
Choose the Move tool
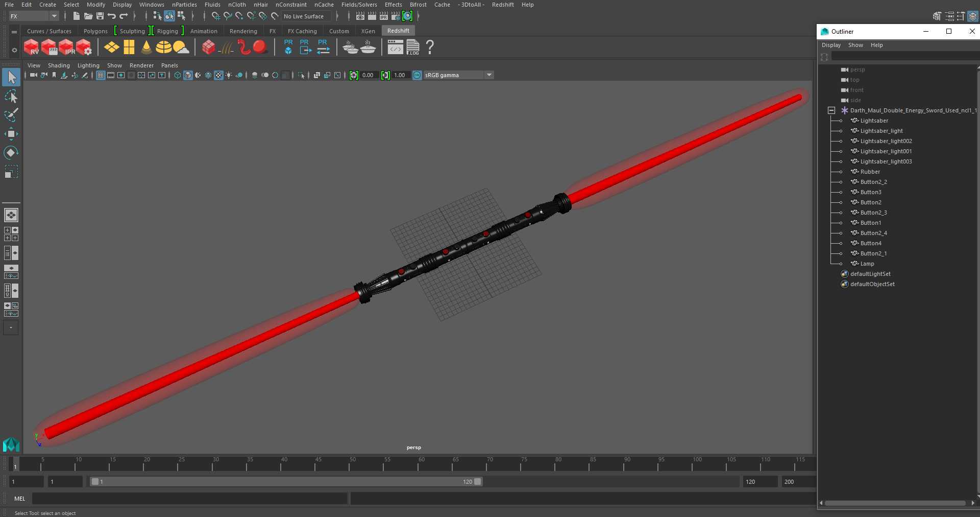[11, 134]
